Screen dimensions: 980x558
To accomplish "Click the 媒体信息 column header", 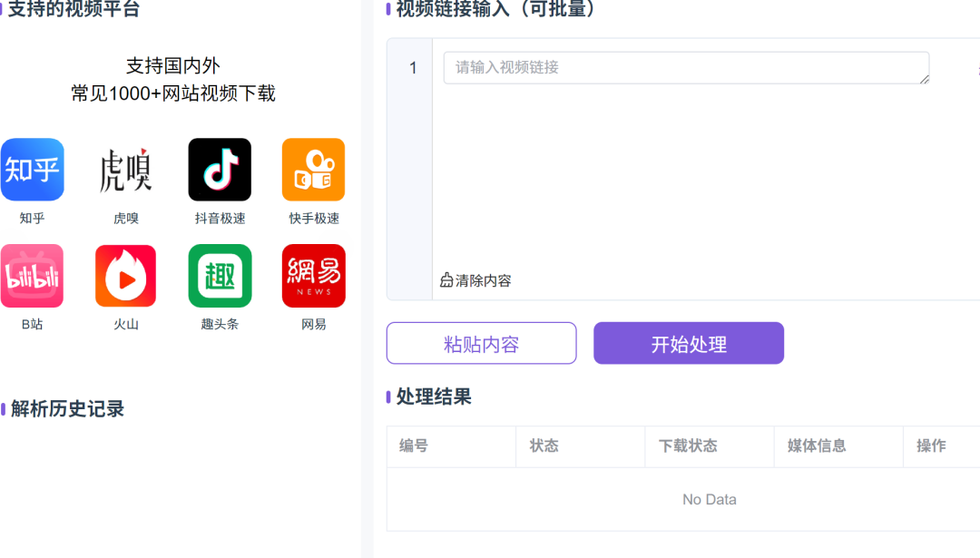I will (817, 445).
